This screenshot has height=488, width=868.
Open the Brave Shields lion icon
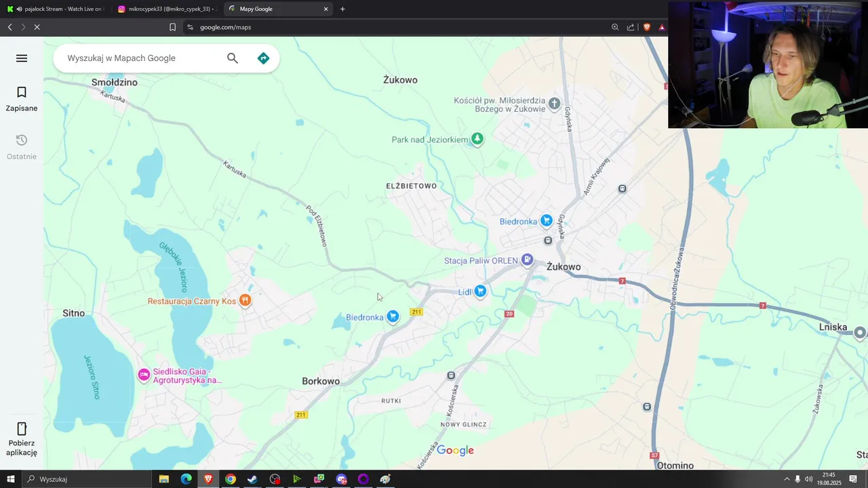(647, 27)
